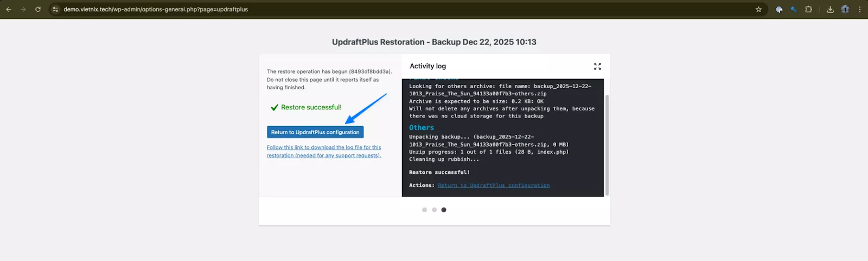Click Return to UpdraftPlus configuration button
Screen dimensions: 868x261
315,132
